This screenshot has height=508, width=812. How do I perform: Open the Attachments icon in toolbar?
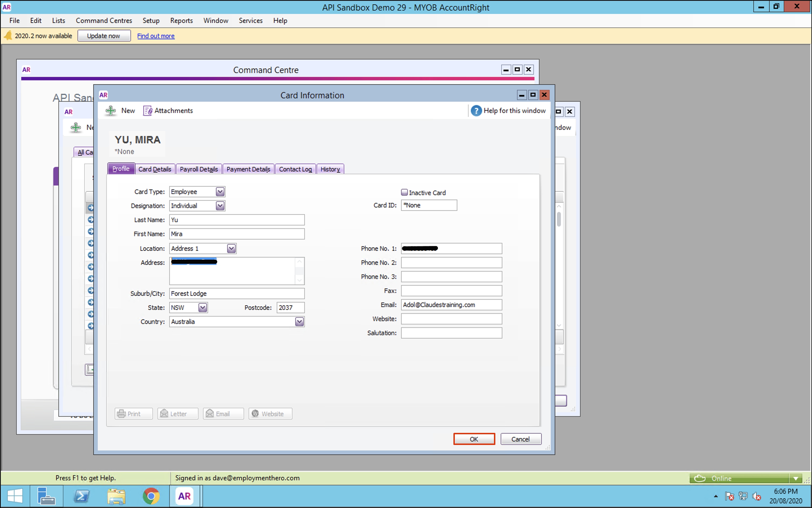point(147,111)
